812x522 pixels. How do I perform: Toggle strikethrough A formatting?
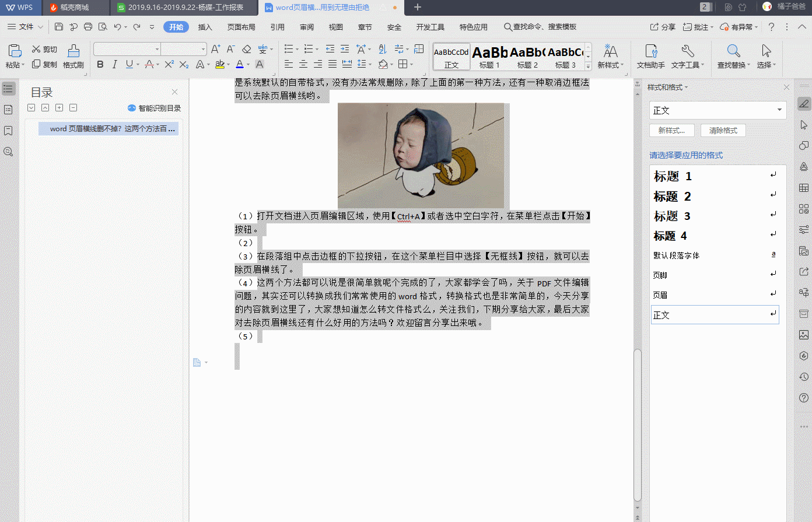point(149,64)
